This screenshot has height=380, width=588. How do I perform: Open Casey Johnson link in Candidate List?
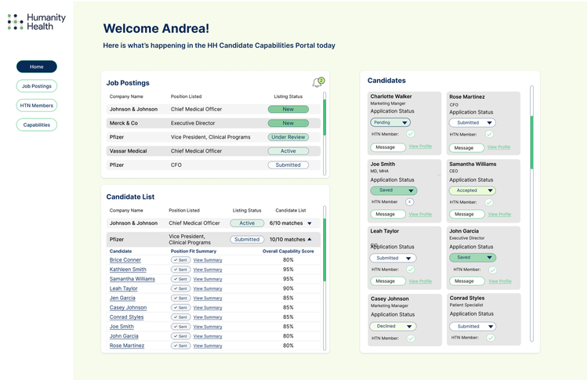point(129,308)
